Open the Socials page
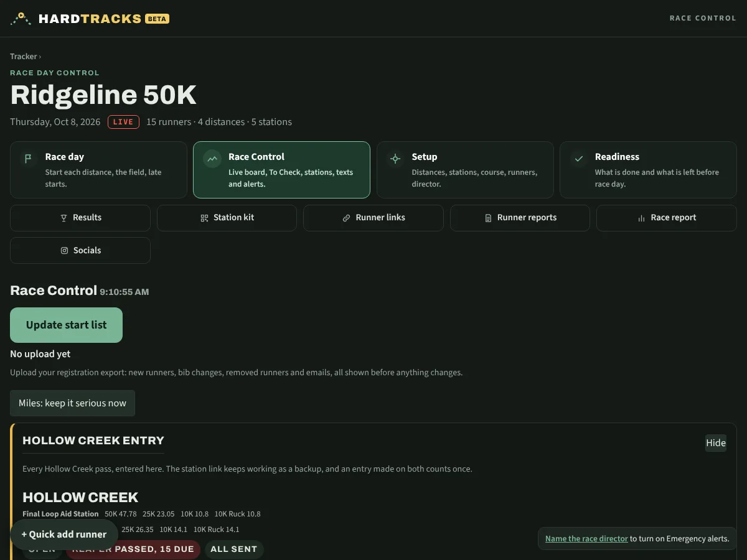Viewport: 747px width, 560px height. pos(80,250)
